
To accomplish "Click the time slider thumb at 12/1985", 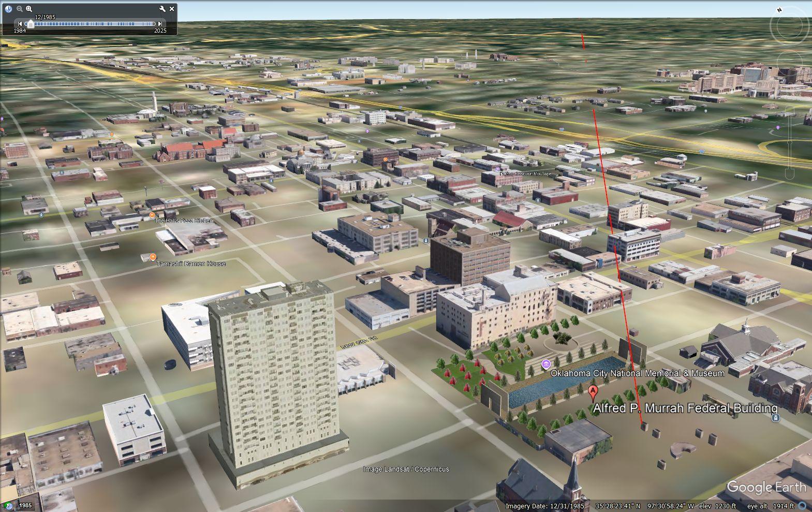I will tap(31, 24).
